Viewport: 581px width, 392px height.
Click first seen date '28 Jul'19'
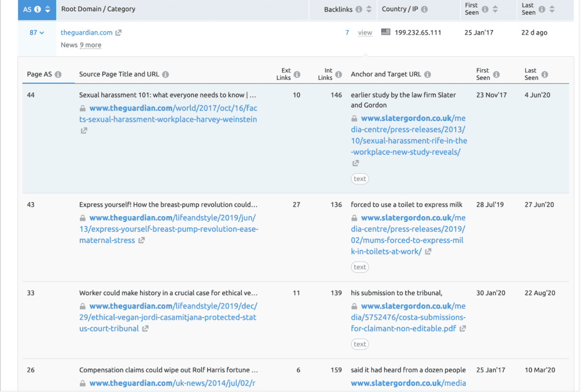tap(490, 205)
